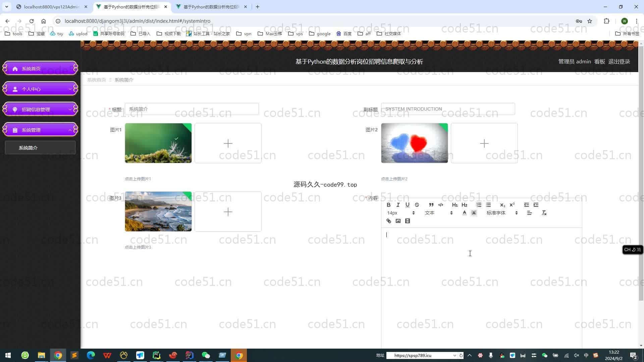
Task: Open the Windows Start menu
Action: pyautogui.click(x=8, y=355)
